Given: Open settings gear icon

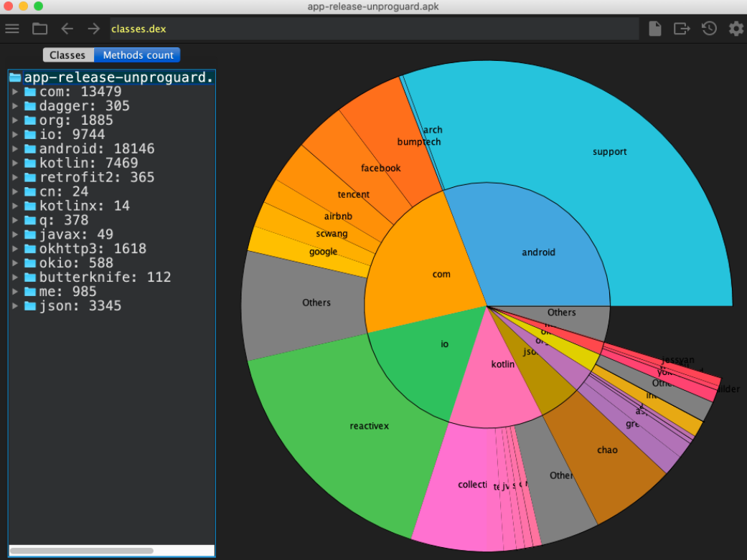Looking at the screenshot, I should [x=736, y=29].
